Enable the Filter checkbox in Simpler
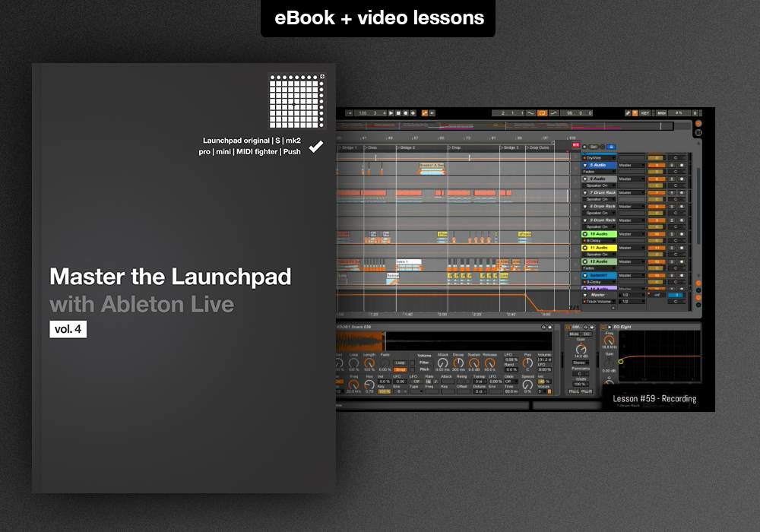Image resolution: width=760 pixels, height=532 pixels. pyautogui.click(x=412, y=363)
